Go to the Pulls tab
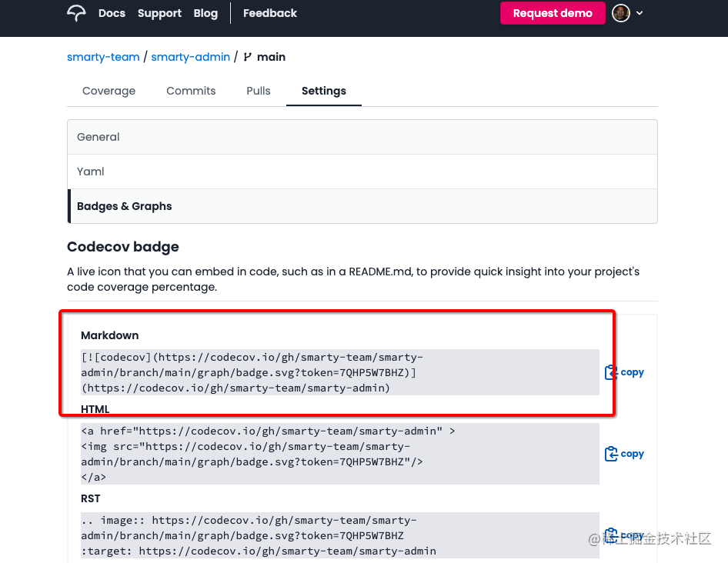This screenshot has height=563, width=728. coord(259,91)
